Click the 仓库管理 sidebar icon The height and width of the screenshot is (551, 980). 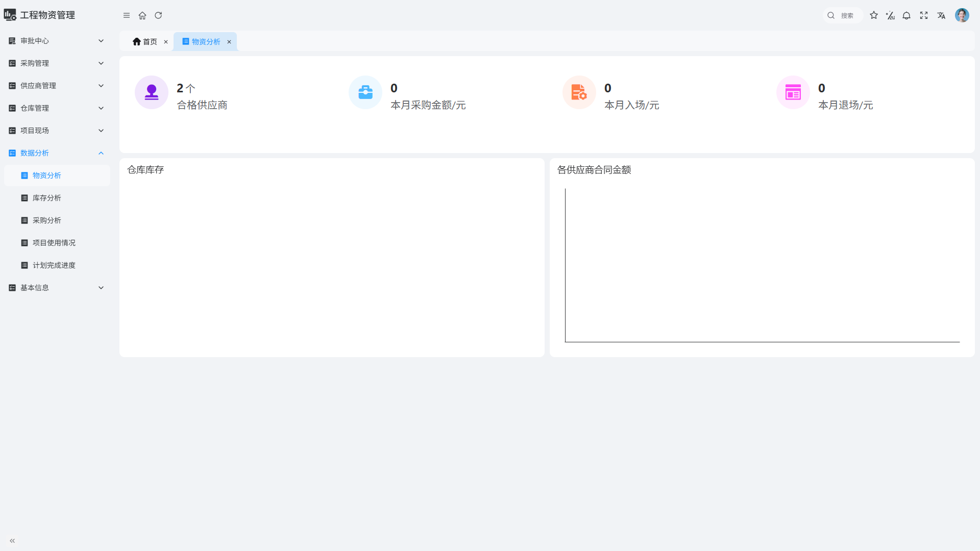(x=12, y=108)
